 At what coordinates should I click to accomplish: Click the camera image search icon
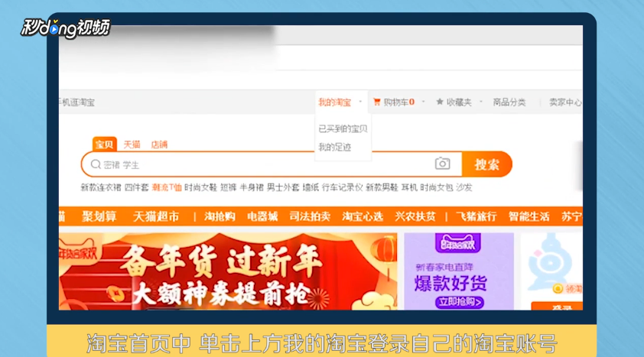click(x=442, y=164)
